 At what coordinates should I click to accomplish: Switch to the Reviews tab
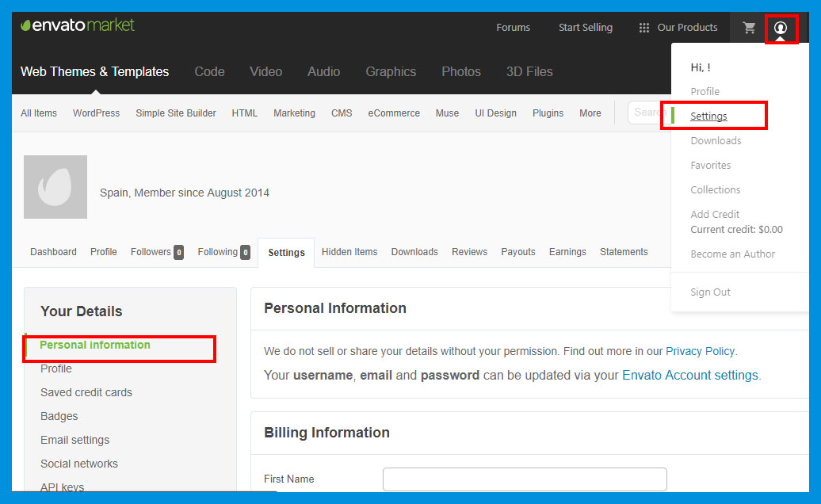pos(469,252)
